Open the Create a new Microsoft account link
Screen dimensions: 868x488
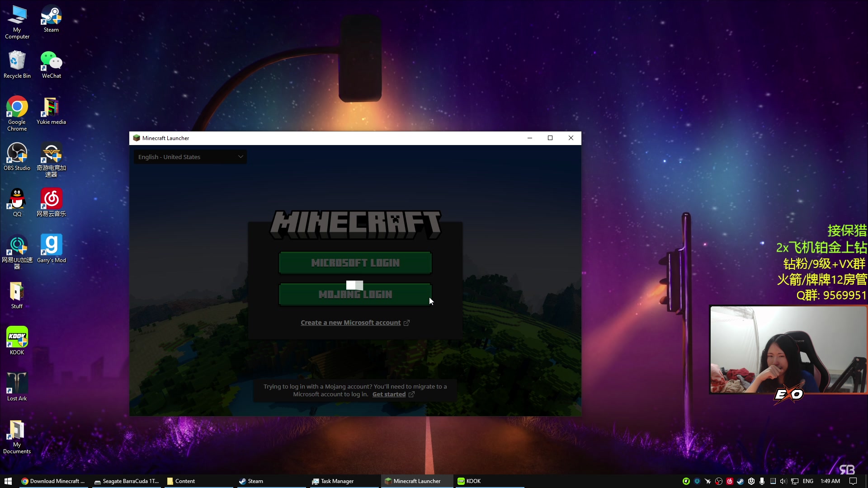pos(351,323)
